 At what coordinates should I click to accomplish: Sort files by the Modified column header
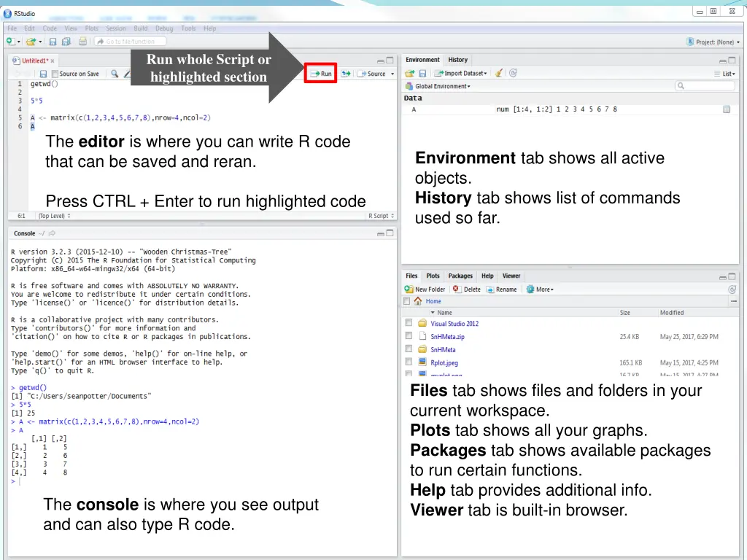pyautogui.click(x=672, y=312)
